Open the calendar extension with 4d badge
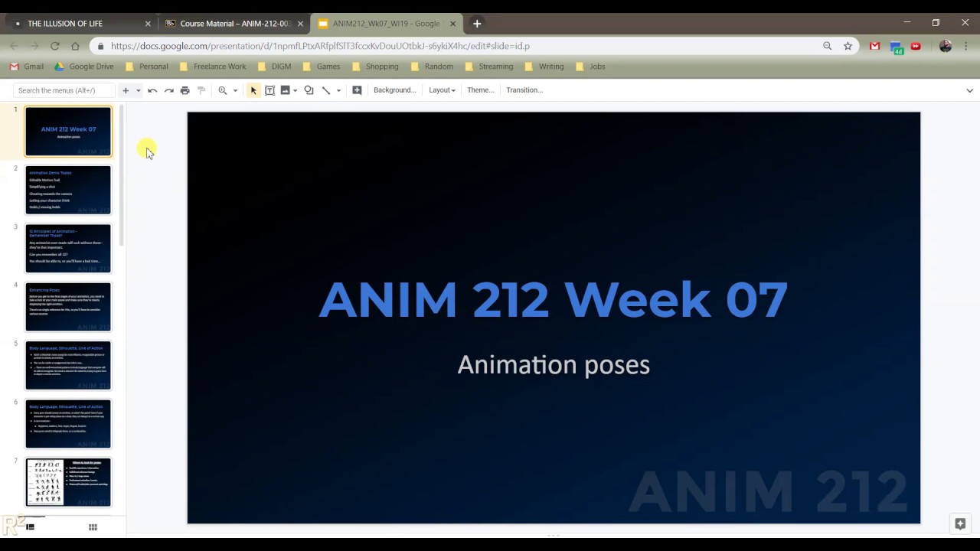 (897, 47)
